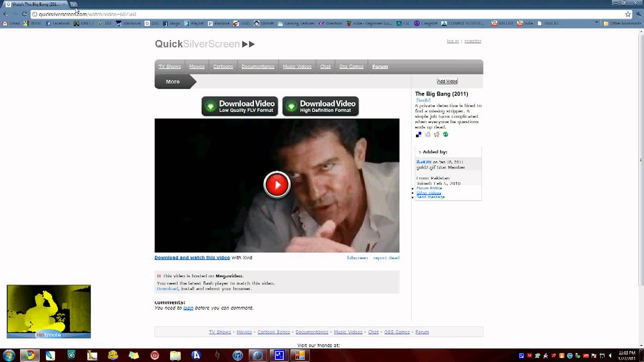Image resolution: width=644 pixels, height=362 pixels.
Task: Open the uploader's Forum Profile link
Action: tap(429, 189)
